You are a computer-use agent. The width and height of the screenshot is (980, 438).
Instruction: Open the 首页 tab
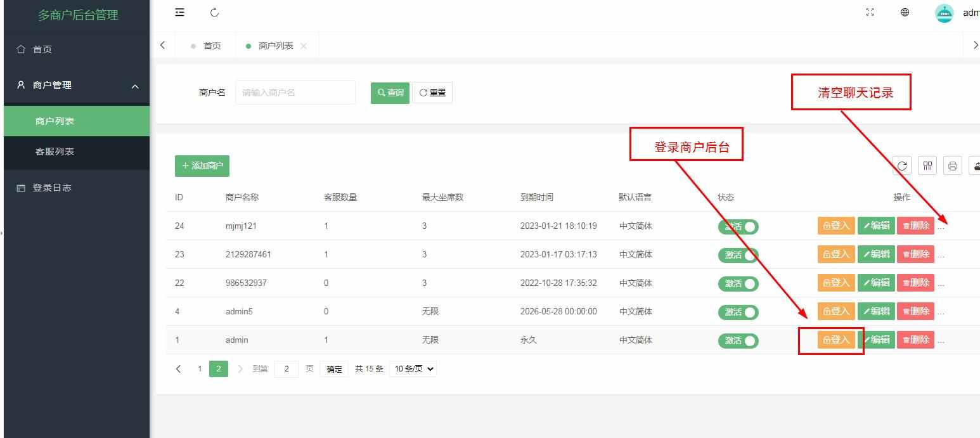207,46
